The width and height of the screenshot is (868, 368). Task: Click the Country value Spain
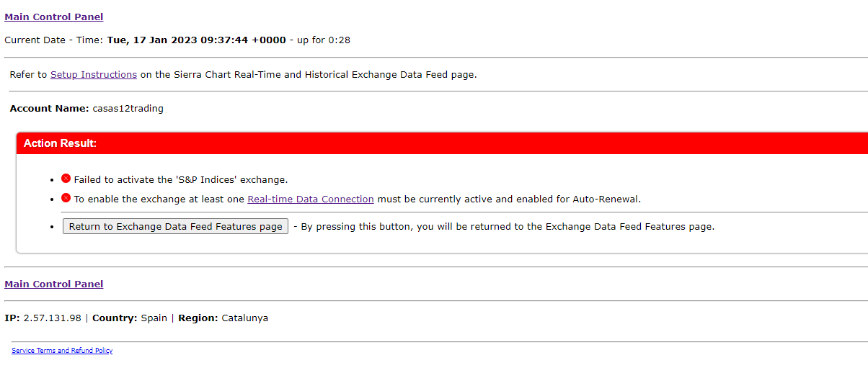coord(154,318)
